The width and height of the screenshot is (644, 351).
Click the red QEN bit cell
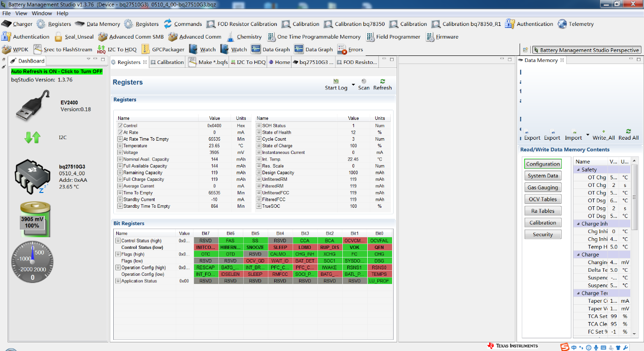pyautogui.click(x=379, y=247)
